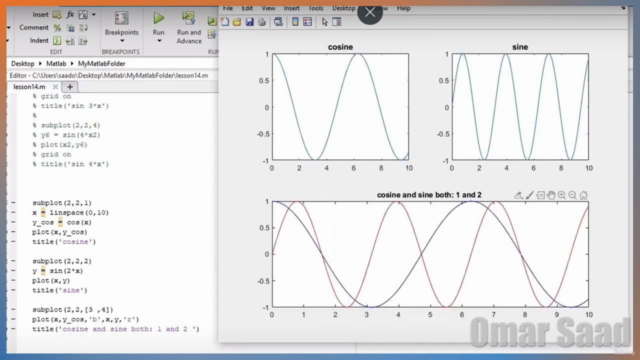The image size is (640, 360).
Task: Open the dropdown arrow at Insert row end
Action: [x=94, y=15]
